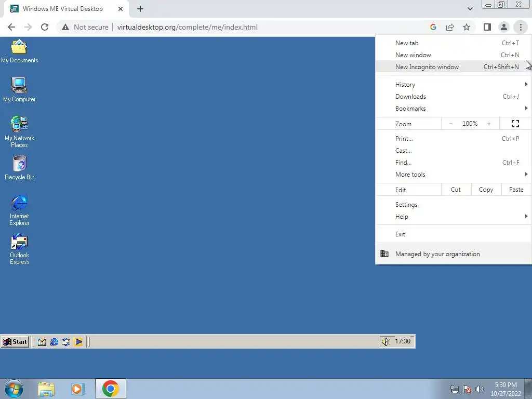Screen dimensions: 532x399
Task: Expand the Help submenu
Action: coord(453,217)
